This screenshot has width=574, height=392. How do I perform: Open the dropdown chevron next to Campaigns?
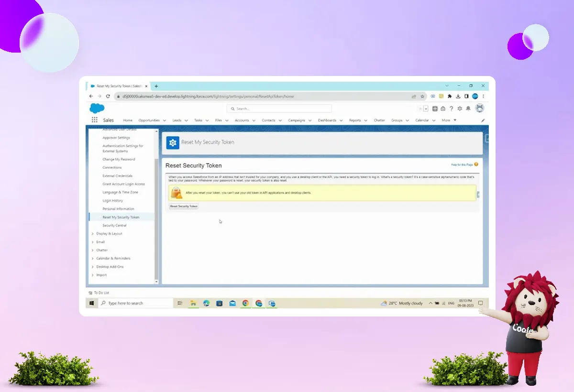click(310, 120)
